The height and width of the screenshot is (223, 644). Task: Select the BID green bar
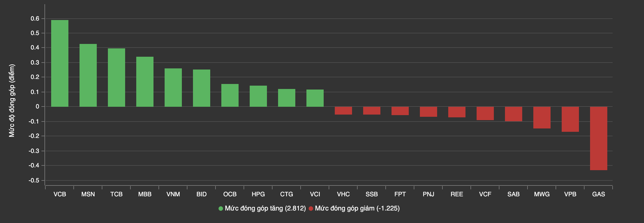pyautogui.click(x=202, y=88)
